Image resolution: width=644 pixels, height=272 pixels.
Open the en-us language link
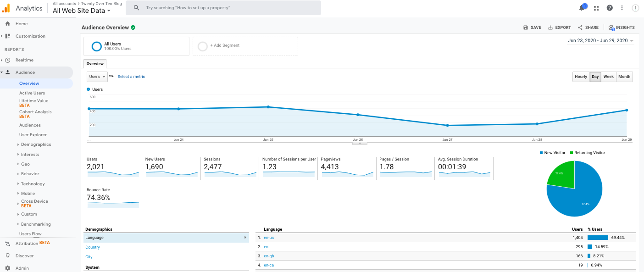269,238
